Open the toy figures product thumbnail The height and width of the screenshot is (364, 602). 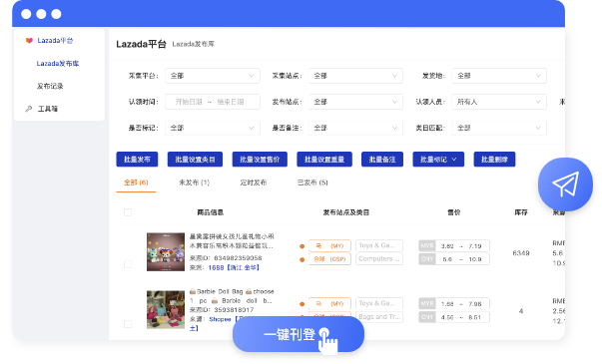166,252
